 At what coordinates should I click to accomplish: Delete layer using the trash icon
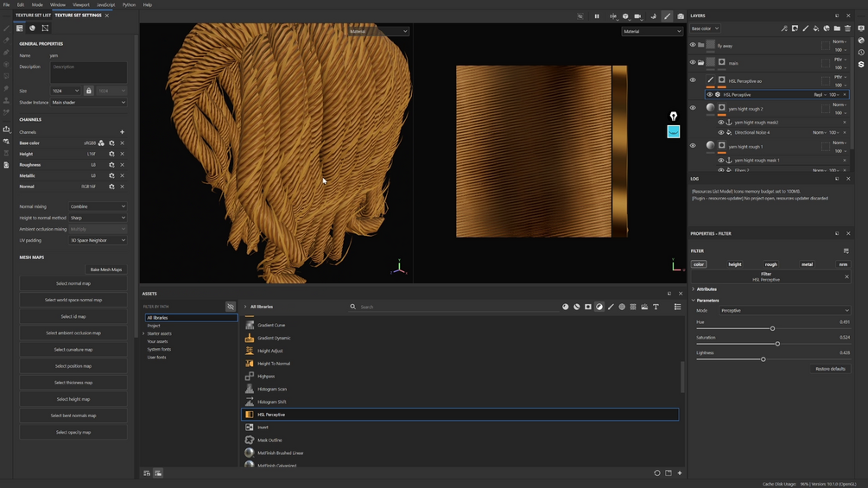[847, 29]
